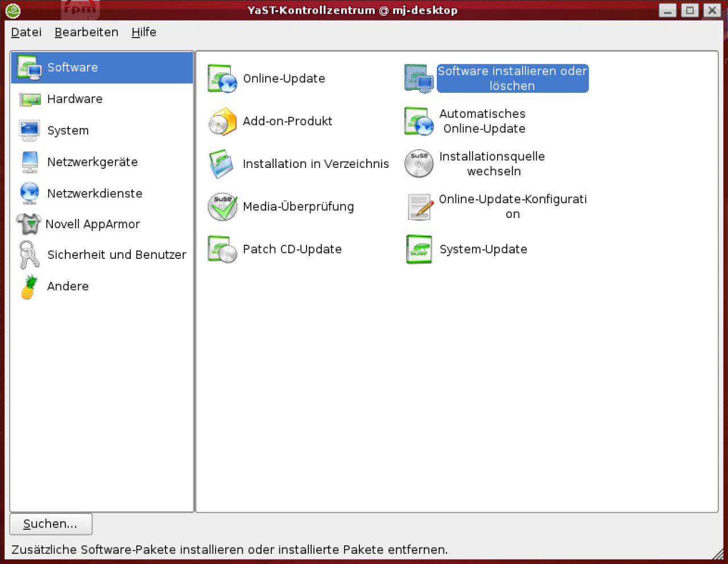Click the System label in sidebar
The height and width of the screenshot is (564, 728).
pyautogui.click(x=68, y=131)
